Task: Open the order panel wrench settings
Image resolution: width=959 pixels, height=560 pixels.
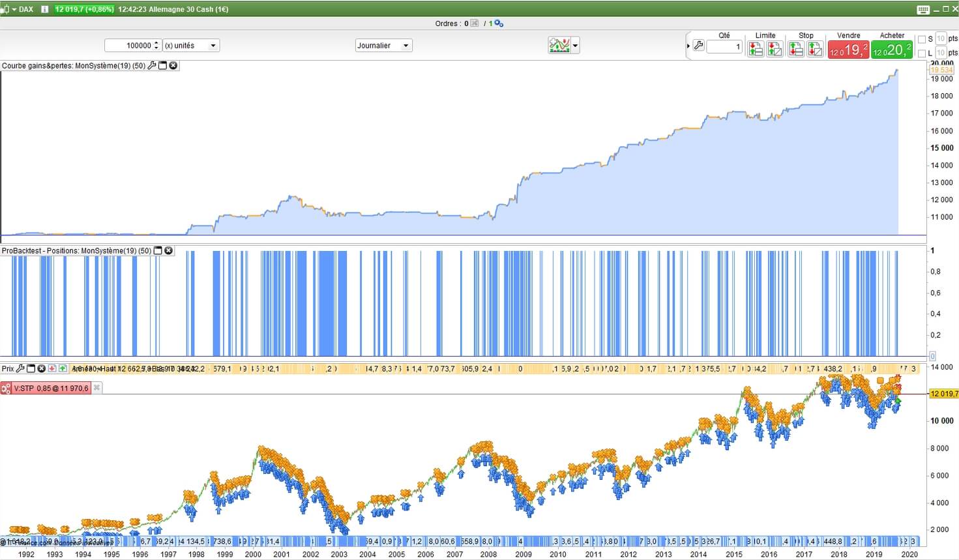Action: (698, 46)
